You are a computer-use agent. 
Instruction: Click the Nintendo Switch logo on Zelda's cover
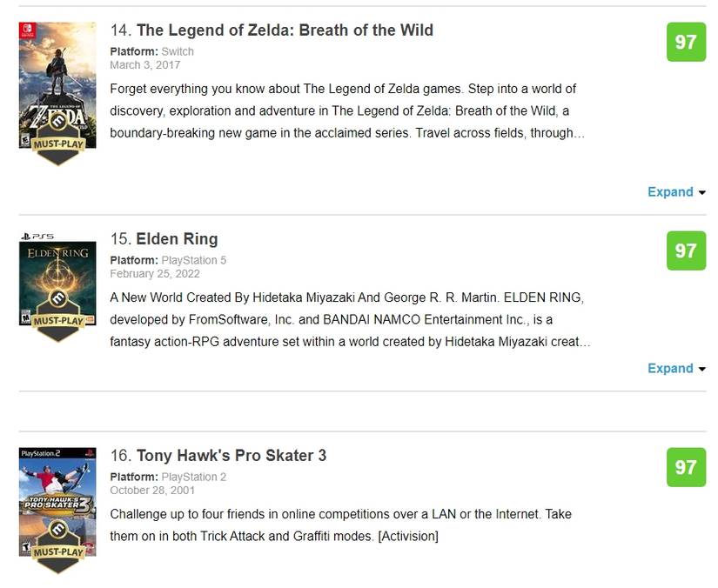pyautogui.click(x=29, y=31)
